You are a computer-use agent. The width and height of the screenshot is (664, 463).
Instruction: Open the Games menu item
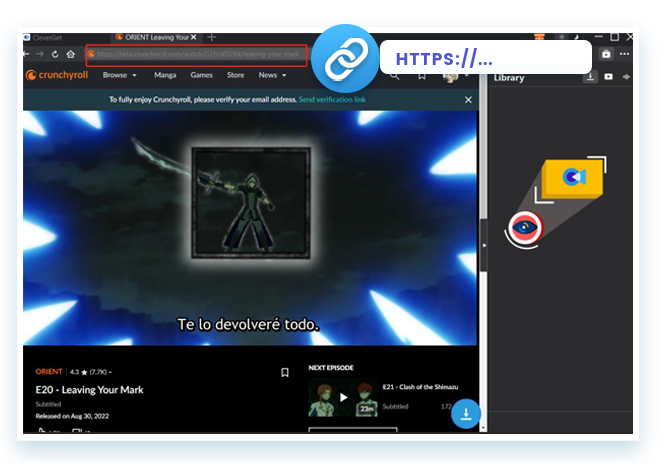(201, 75)
